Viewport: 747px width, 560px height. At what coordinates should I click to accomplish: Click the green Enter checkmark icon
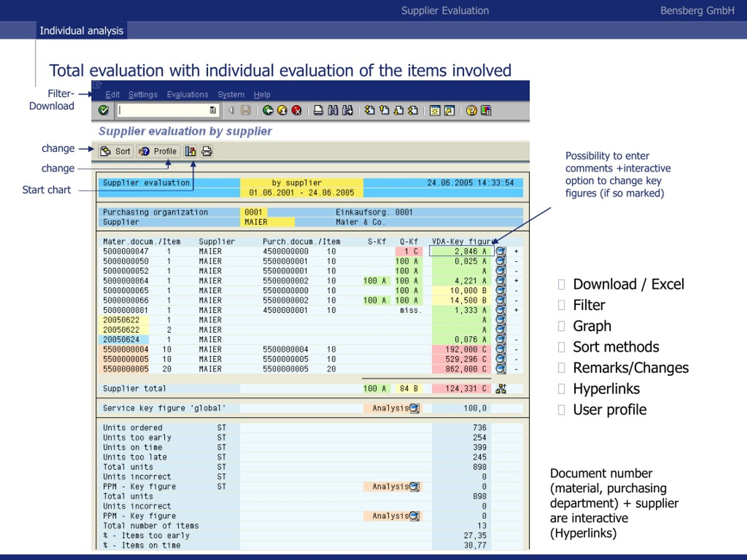(x=104, y=110)
